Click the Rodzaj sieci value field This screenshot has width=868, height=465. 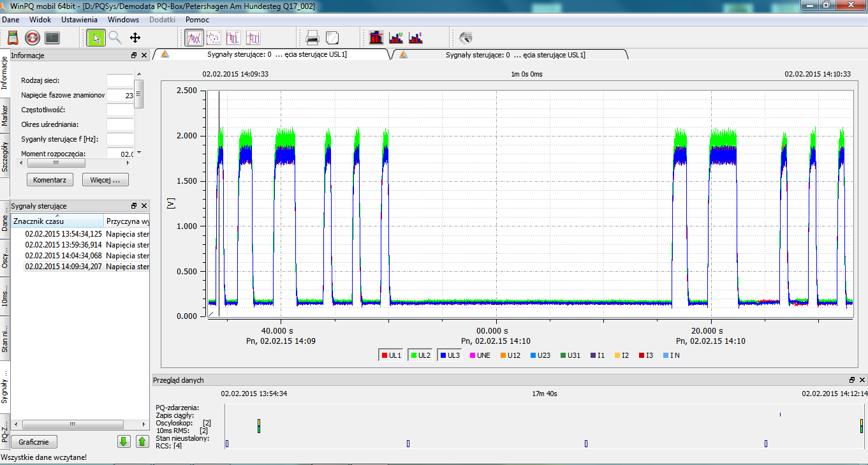click(x=120, y=80)
